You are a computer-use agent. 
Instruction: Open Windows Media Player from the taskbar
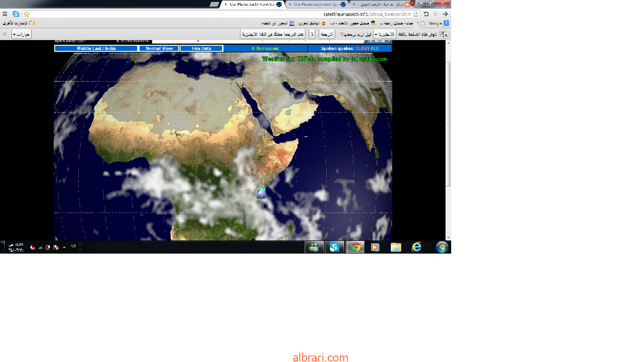(375, 247)
